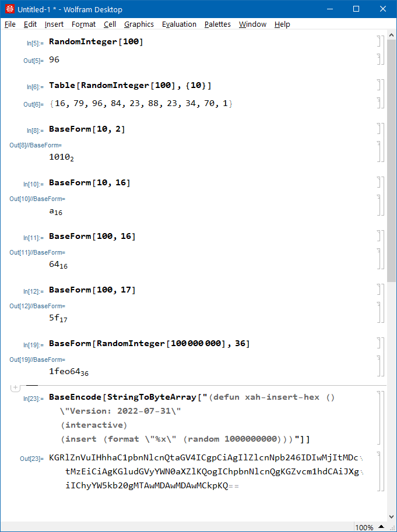The height and width of the screenshot is (532, 397).
Task: Select cell bracket of In[6] Table input
Action: [379, 85]
